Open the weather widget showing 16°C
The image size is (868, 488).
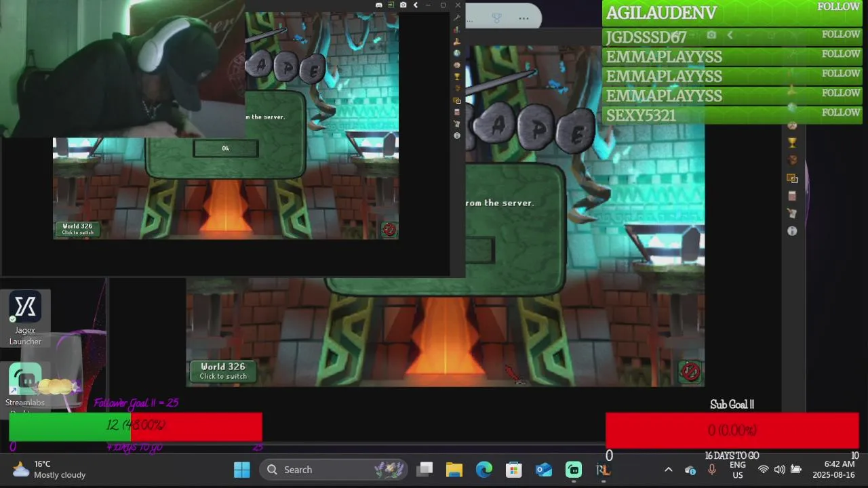click(50, 470)
